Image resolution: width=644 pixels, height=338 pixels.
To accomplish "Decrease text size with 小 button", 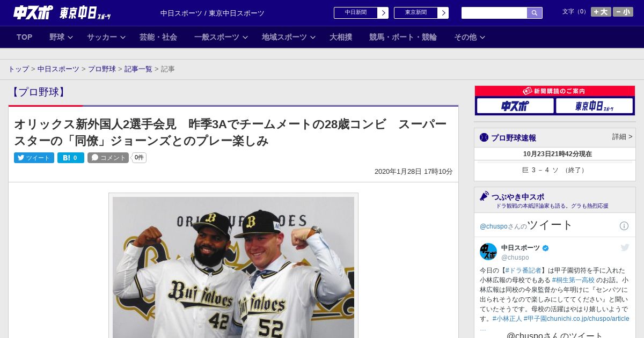I will 623,12.
